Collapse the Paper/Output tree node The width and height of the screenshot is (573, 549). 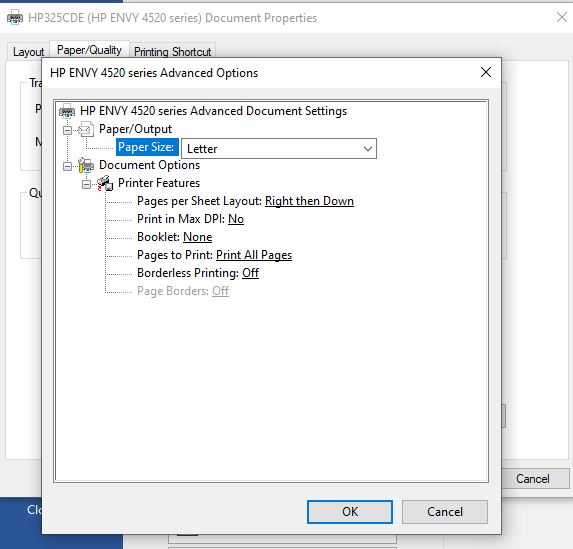(x=67, y=130)
